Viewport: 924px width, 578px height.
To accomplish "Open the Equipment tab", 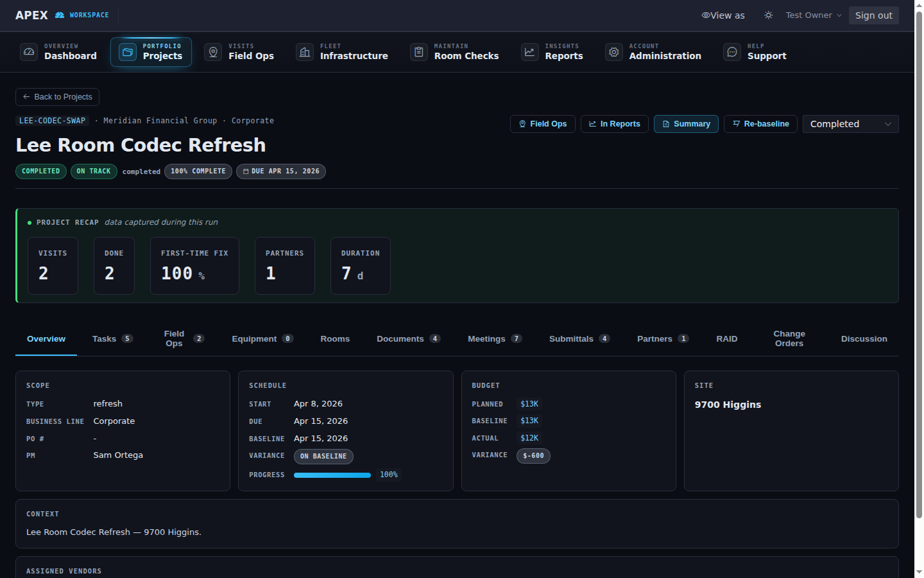I will coord(262,339).
